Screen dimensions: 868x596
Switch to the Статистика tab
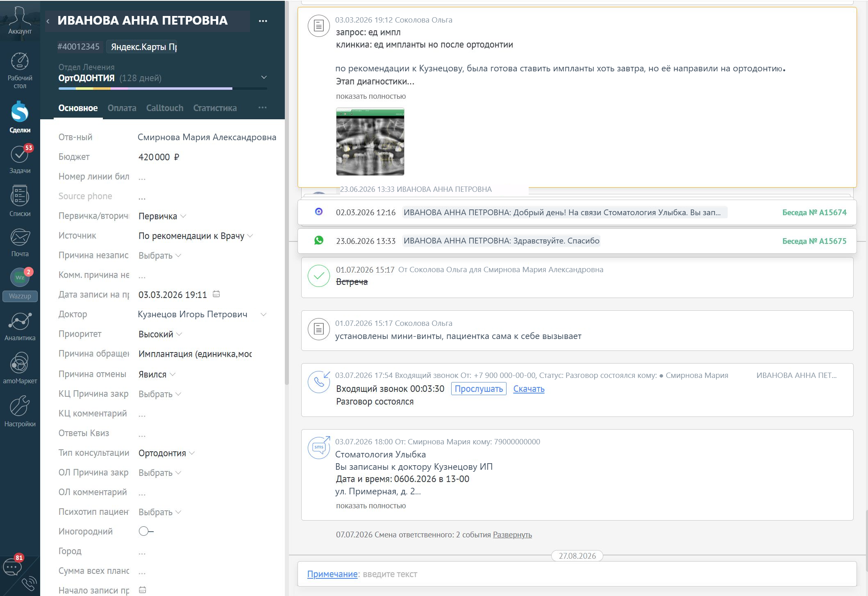pos(215,108)
